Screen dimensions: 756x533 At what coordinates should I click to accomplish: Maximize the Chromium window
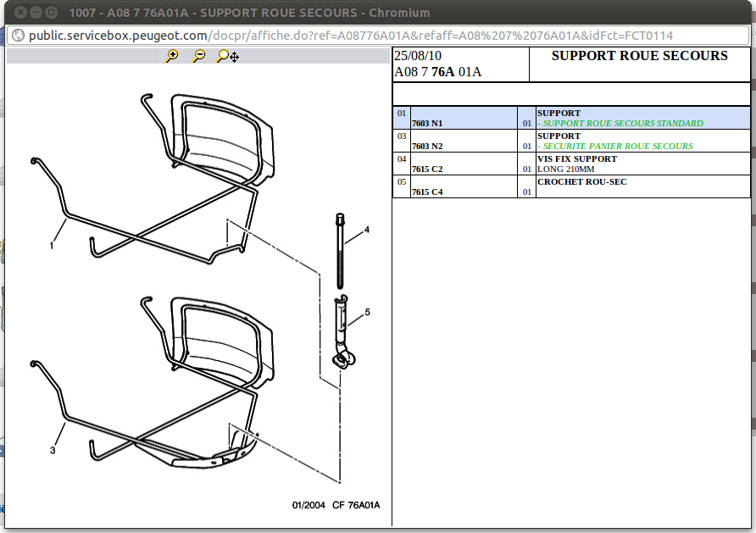pos(51,12)
